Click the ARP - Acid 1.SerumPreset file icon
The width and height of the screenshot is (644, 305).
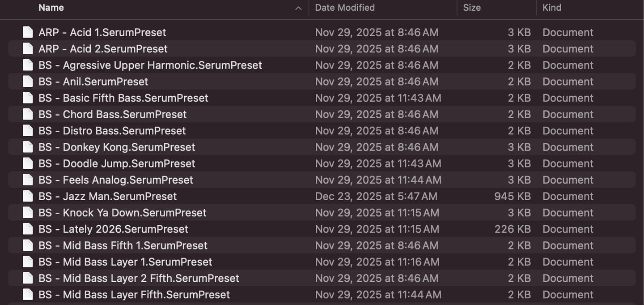[28, 32]
